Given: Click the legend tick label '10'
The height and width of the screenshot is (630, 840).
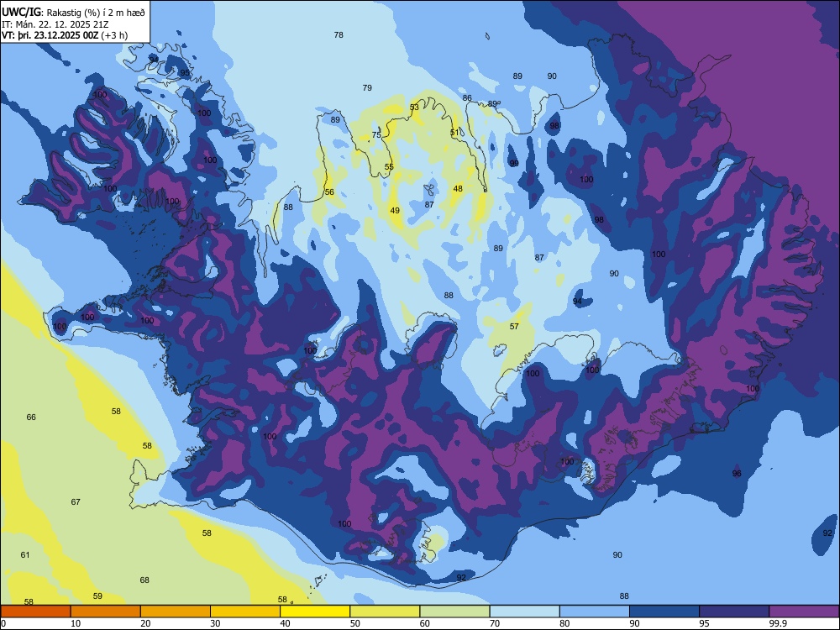Looking at the screenshot, I should point(76,623).
